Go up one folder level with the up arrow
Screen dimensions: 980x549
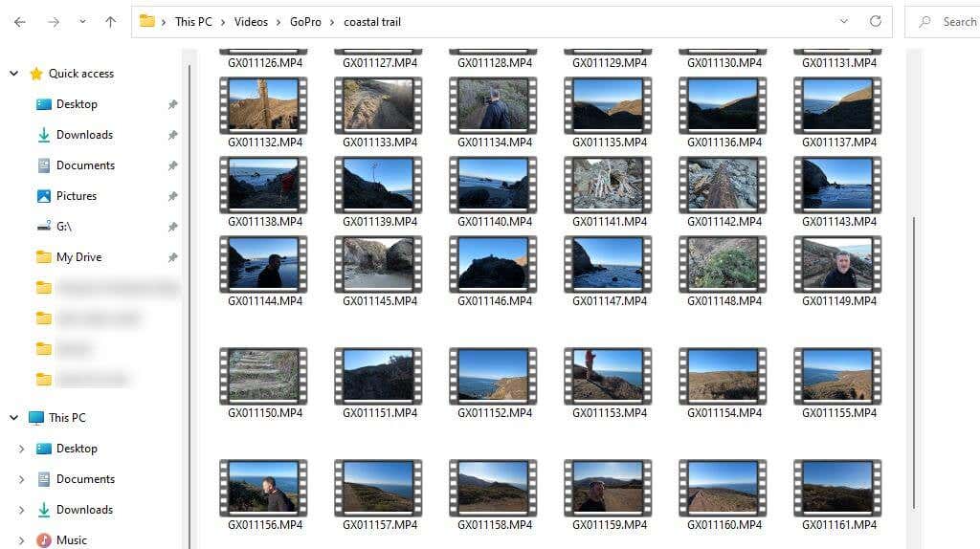(x=111, y=22)
